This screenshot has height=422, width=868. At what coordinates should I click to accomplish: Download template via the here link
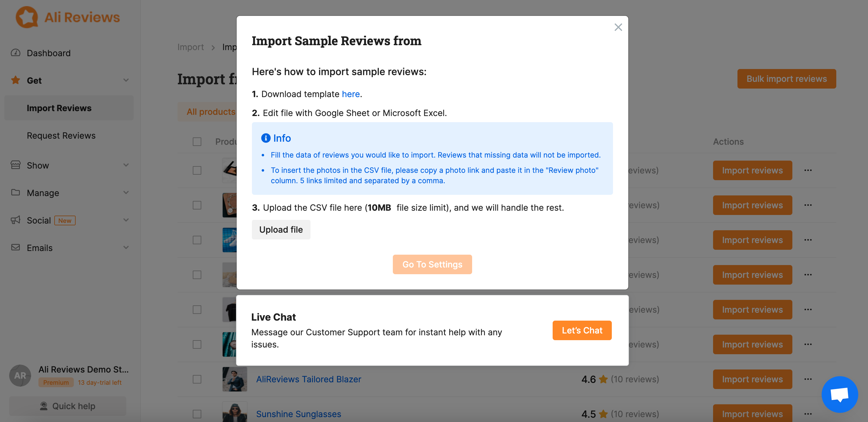click(x=350, y=94)
